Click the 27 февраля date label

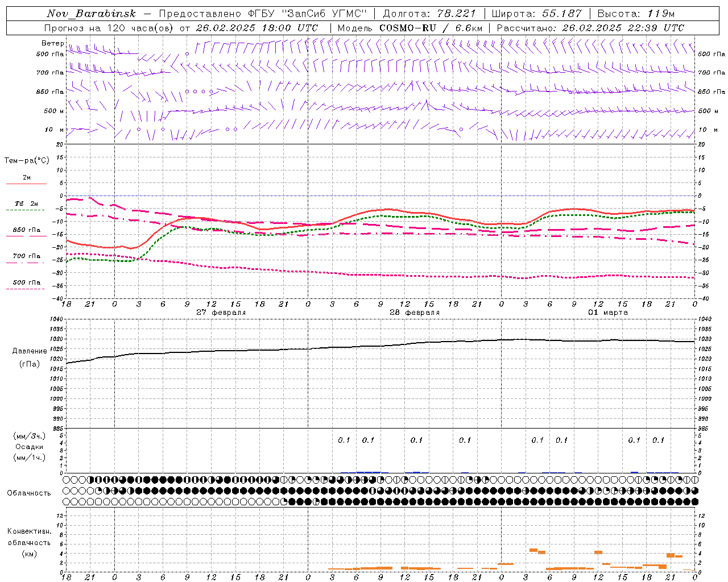tap(221, 313)
